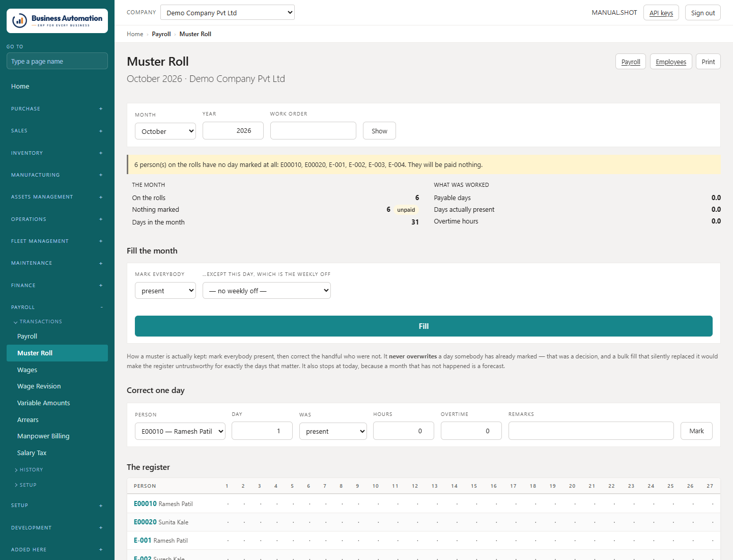
Task: Open the Person dropdown showing Ramesh Patil
Action: (180, 431)
